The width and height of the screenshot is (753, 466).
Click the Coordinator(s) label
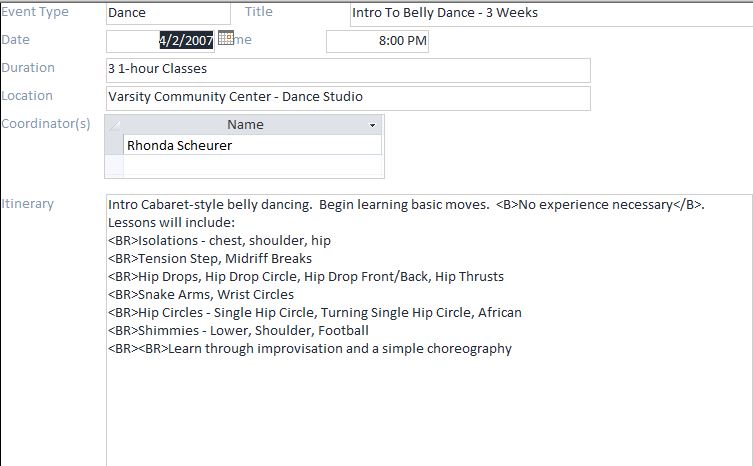tap(46, 124)
